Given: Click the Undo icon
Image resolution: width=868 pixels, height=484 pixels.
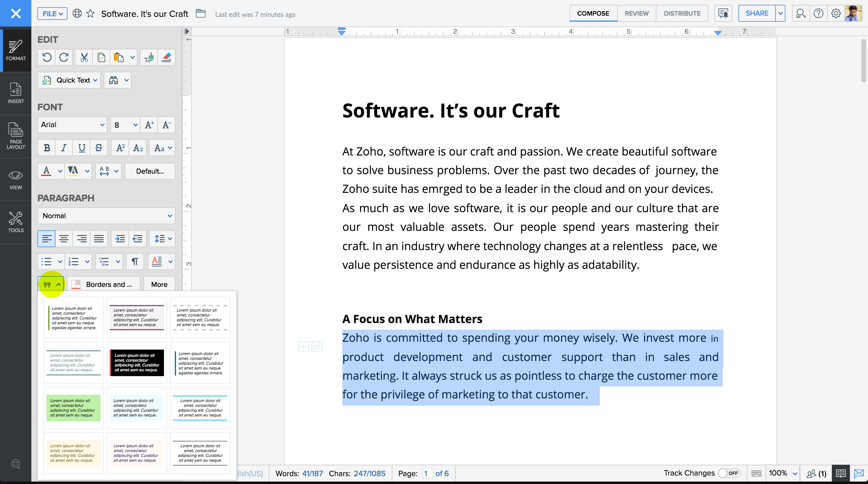Looking at the screenshot, I should click(47, 57).
